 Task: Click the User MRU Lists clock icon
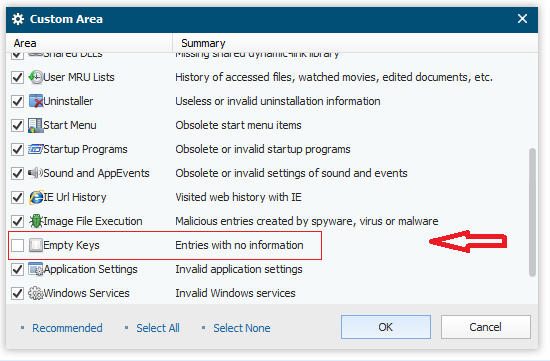pyautogui.click(x=35, y=77)
